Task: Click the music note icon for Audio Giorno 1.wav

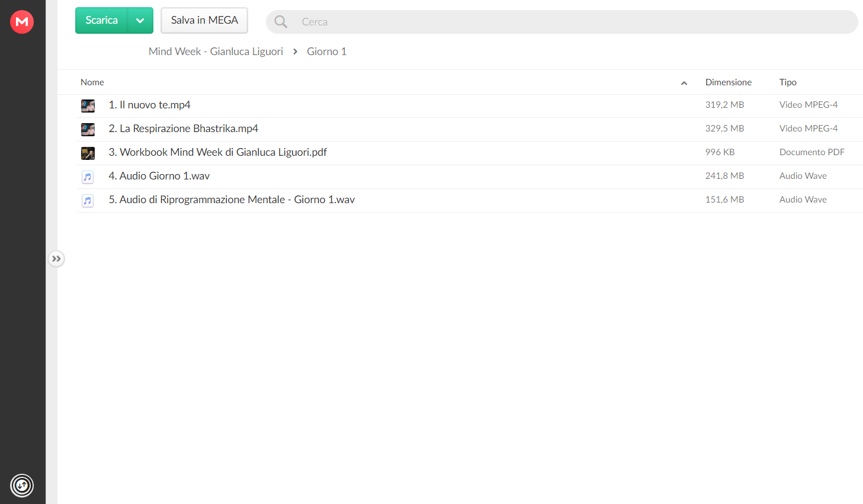Action: point(88,177)
